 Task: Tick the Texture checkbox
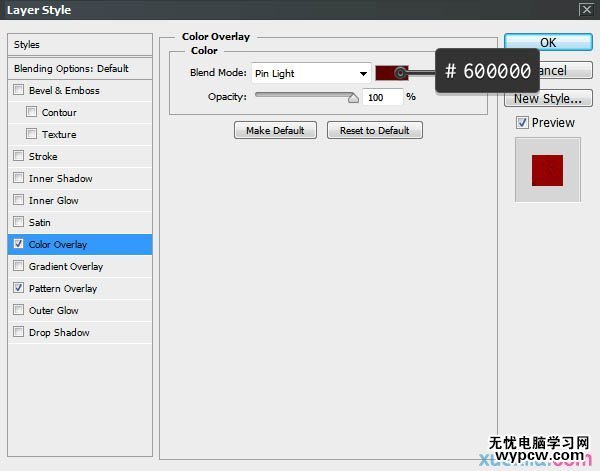(x=31, y=134)
